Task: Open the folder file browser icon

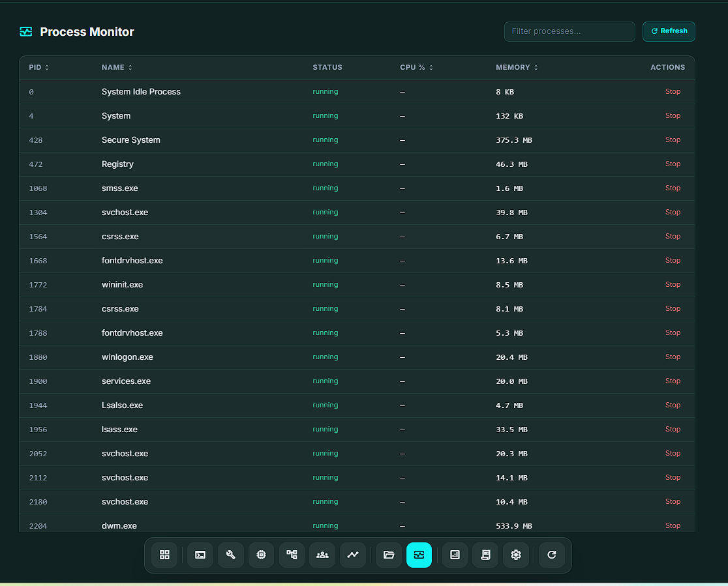Action: [389, 555]
